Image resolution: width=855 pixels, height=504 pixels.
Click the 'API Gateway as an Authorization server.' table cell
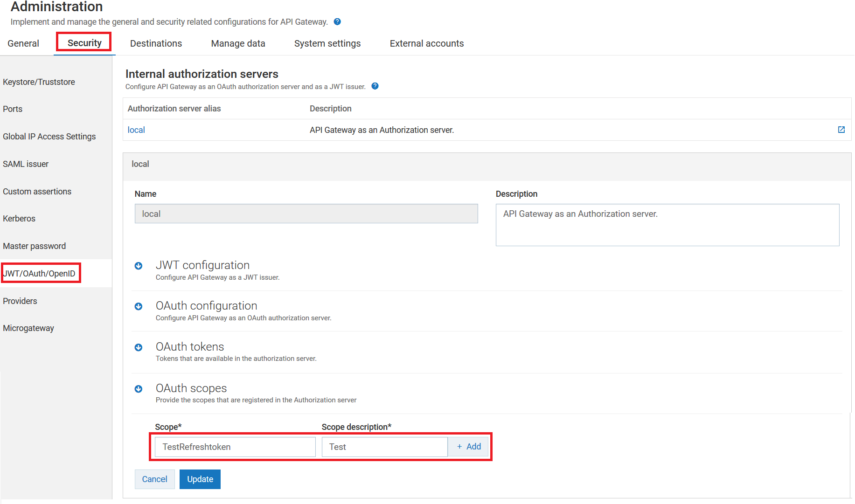pyautogui.click(x=382, y=130)
